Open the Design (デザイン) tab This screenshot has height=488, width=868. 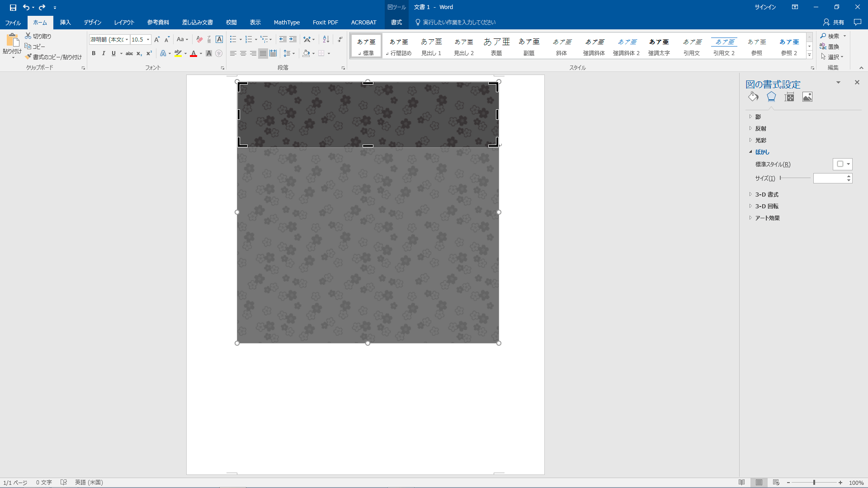point(93,22)
